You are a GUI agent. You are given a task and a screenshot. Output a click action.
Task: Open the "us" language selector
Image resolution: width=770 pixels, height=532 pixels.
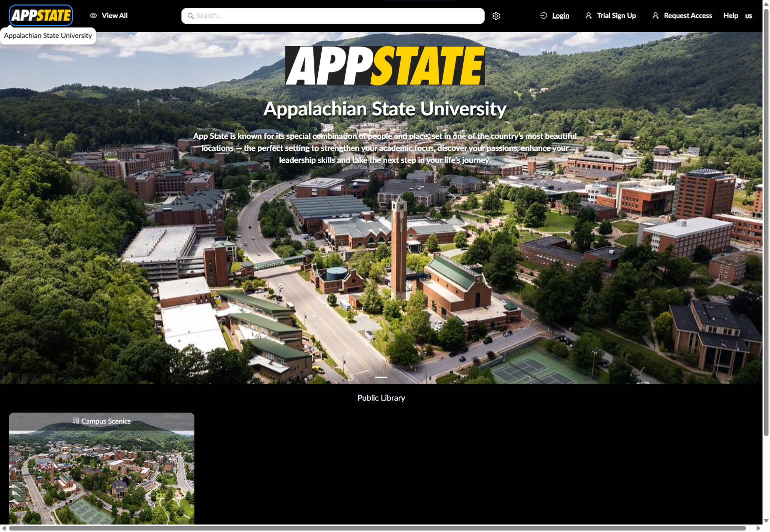coord(749,16)
